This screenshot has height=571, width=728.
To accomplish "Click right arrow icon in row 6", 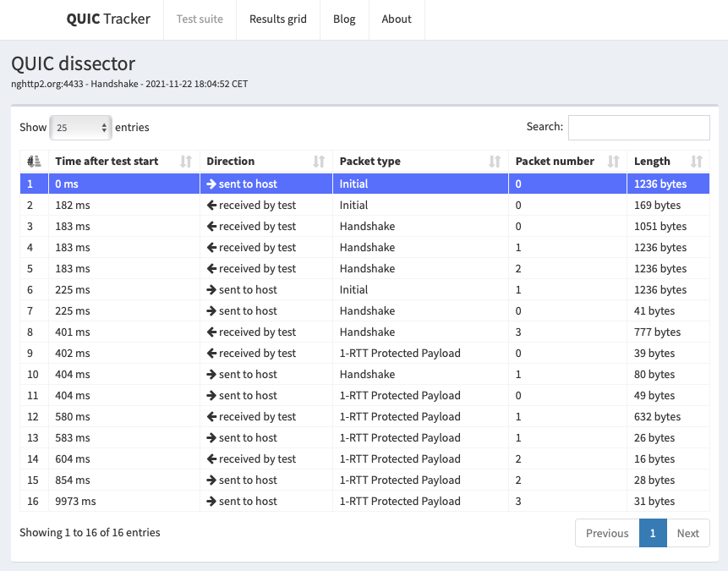I will coord(211,290).
